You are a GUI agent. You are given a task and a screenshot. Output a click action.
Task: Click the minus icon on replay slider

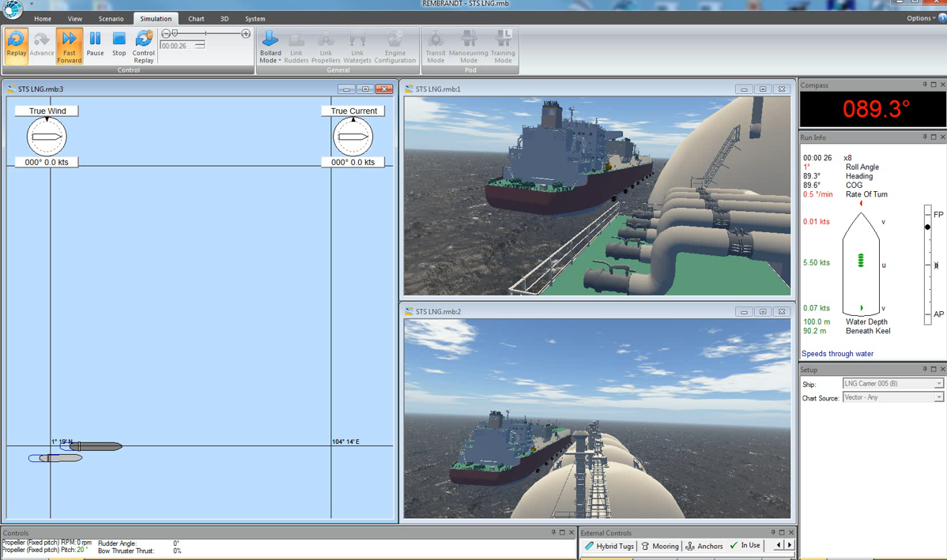click(165, 34)
